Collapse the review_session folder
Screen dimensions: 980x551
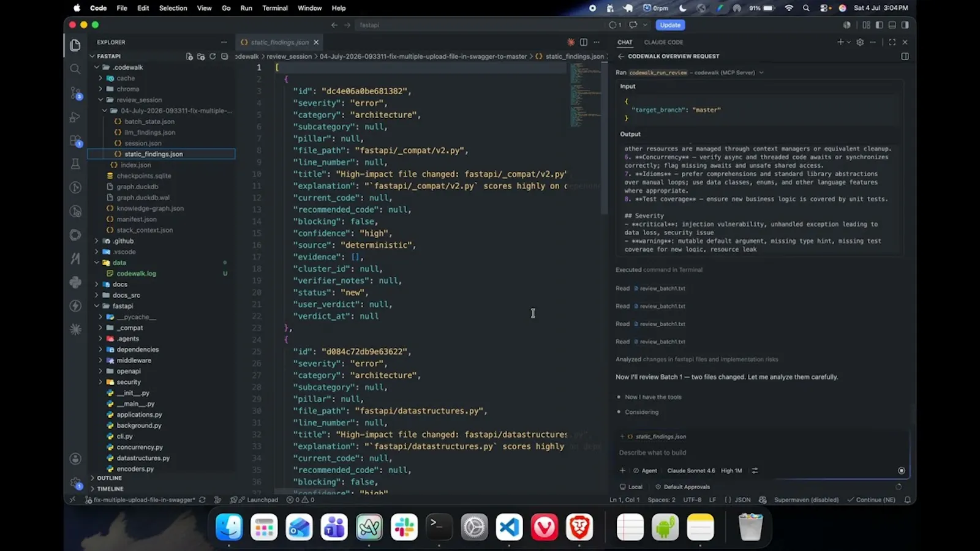coord(100,100)
